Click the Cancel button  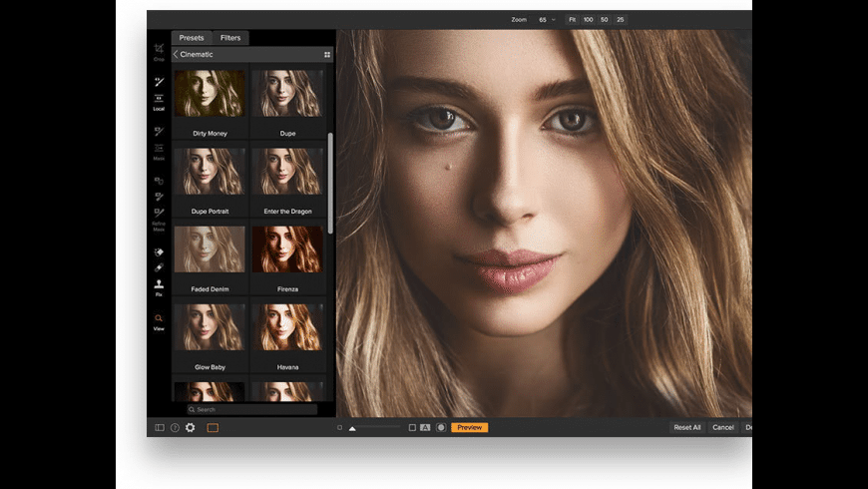click(x=723, y=427)
